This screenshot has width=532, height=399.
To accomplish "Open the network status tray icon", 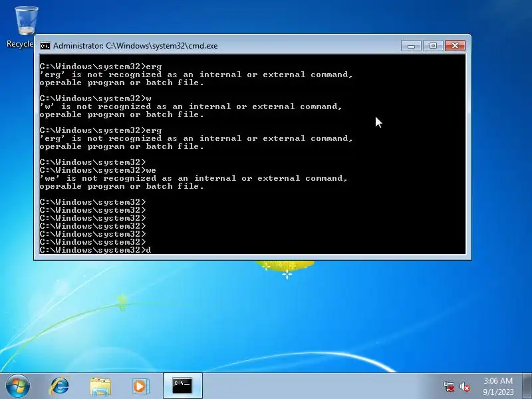I will click(449, 386).
